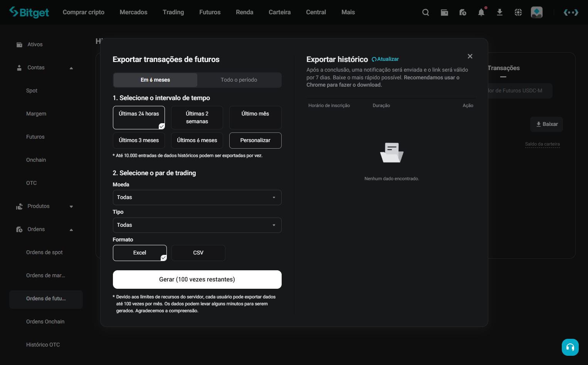Choose CSV export format
This screenshot has height=365, width=588.
[x=198, y=253]
